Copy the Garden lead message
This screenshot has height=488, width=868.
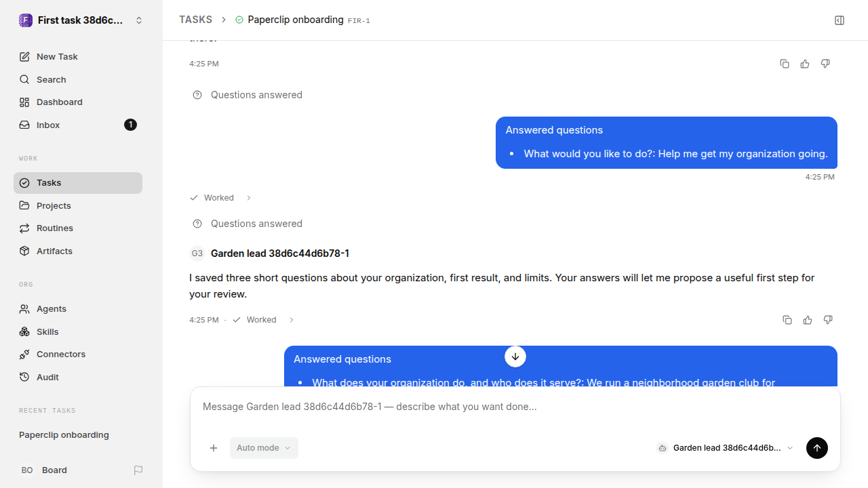coord(787,320)
